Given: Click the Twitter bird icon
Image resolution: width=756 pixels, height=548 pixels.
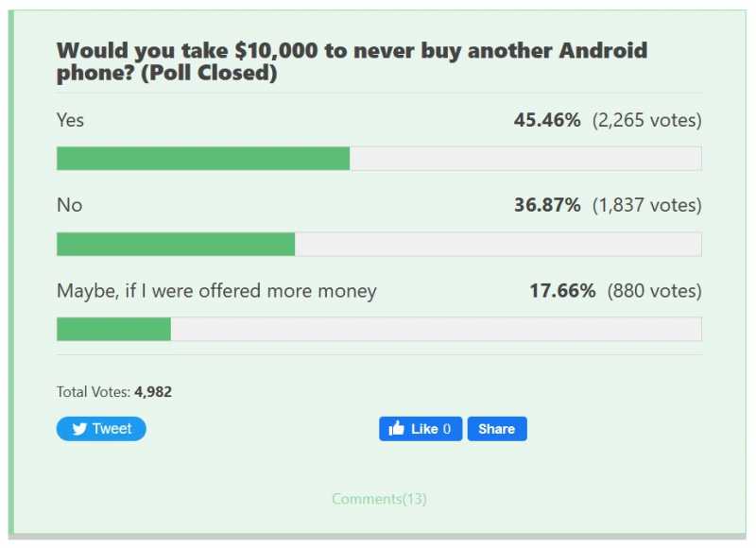Looking at the screenshot, I should 79,428.
